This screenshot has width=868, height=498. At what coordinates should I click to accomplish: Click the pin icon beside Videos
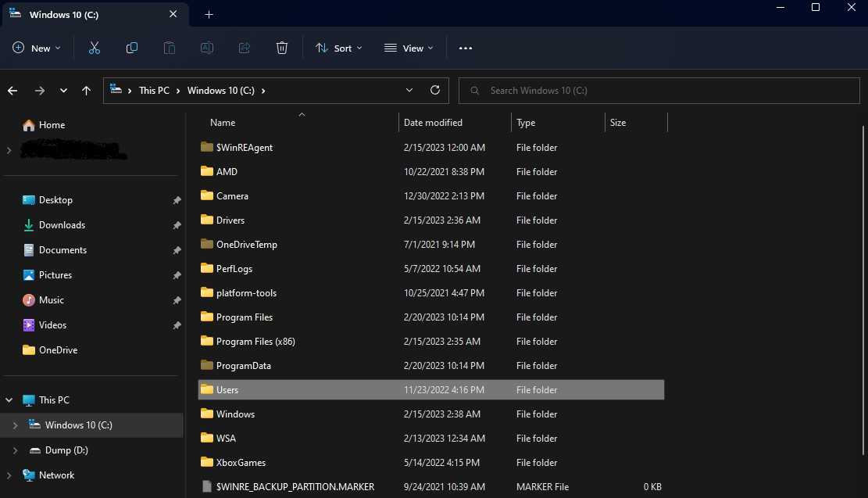click(177, 325)
